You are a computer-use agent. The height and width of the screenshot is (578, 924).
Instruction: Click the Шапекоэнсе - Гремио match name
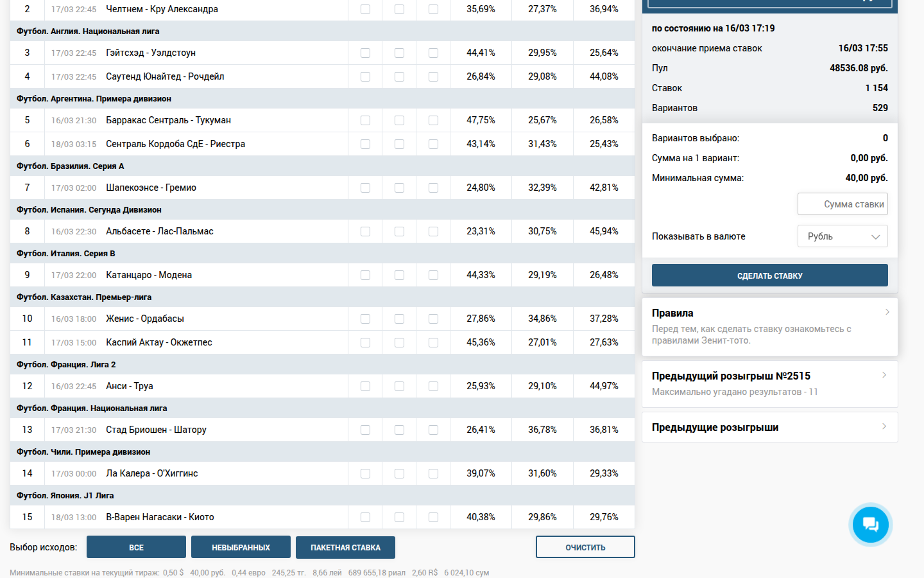(x=151, y=188)
